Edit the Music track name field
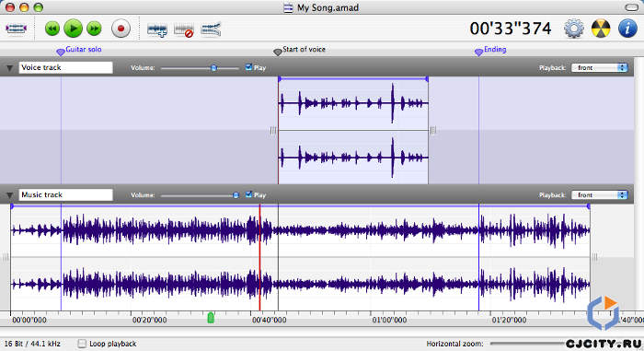The image size is (644, 351). tap(65, 194)
